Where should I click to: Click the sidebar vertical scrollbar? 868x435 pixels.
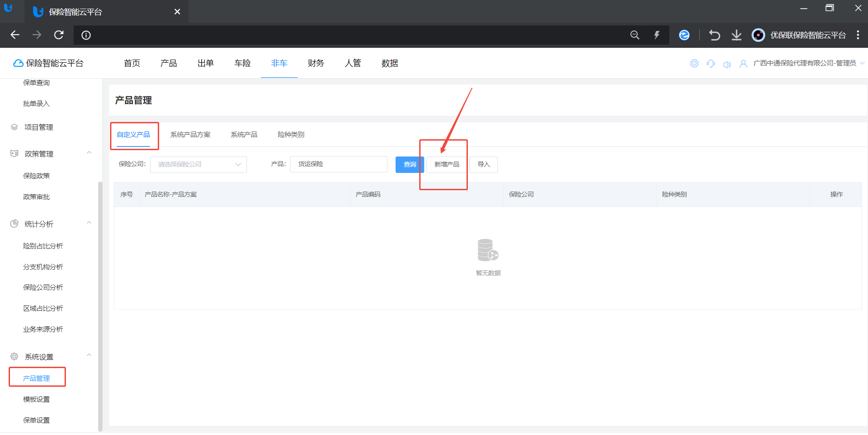click(x=100, y=306)
